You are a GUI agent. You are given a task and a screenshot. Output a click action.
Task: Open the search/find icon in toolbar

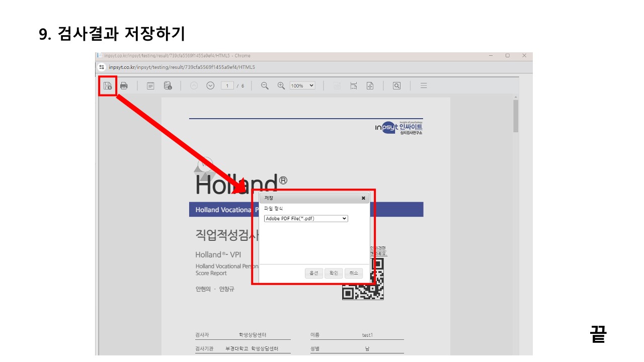396,85
